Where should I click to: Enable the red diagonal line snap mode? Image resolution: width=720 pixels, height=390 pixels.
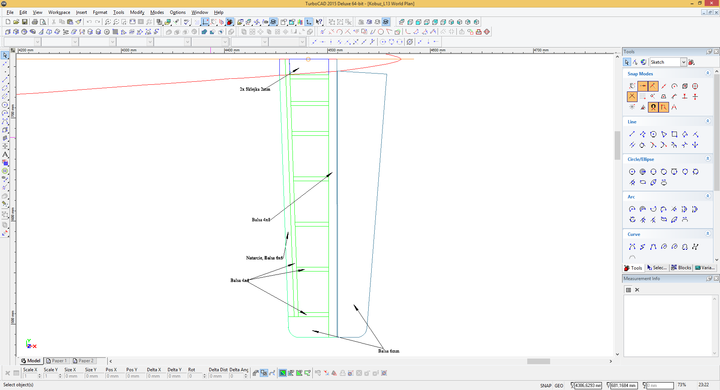pyautogui.click(x=664, y=86)
